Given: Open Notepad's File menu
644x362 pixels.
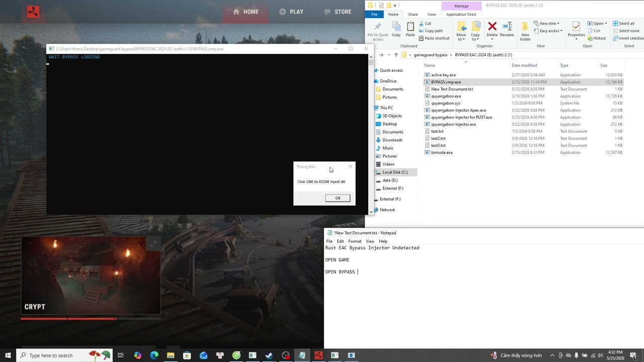Looking at the screenshot, I should click(x=329, y=241).
